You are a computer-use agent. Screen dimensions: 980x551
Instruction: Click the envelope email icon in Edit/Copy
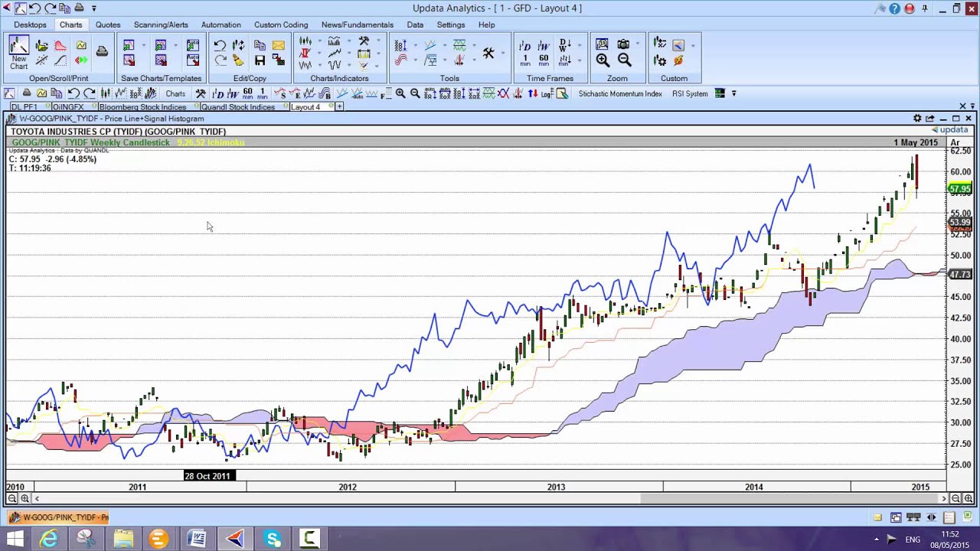tap(278, 46)
